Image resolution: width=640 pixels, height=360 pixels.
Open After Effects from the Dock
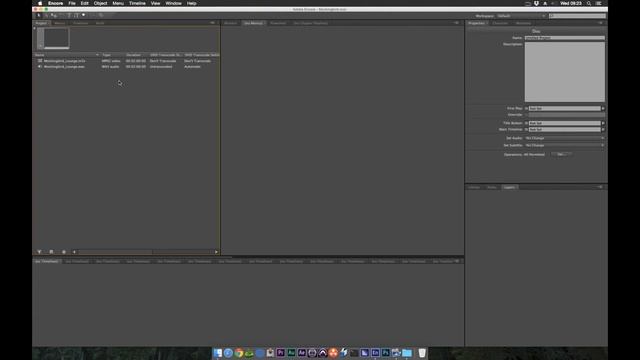[x=302, y=353]
